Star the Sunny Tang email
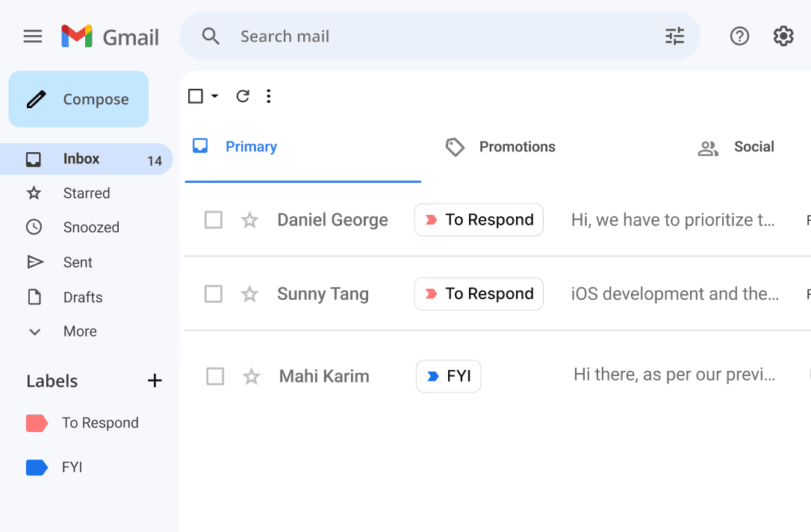 tap(250, 294)
